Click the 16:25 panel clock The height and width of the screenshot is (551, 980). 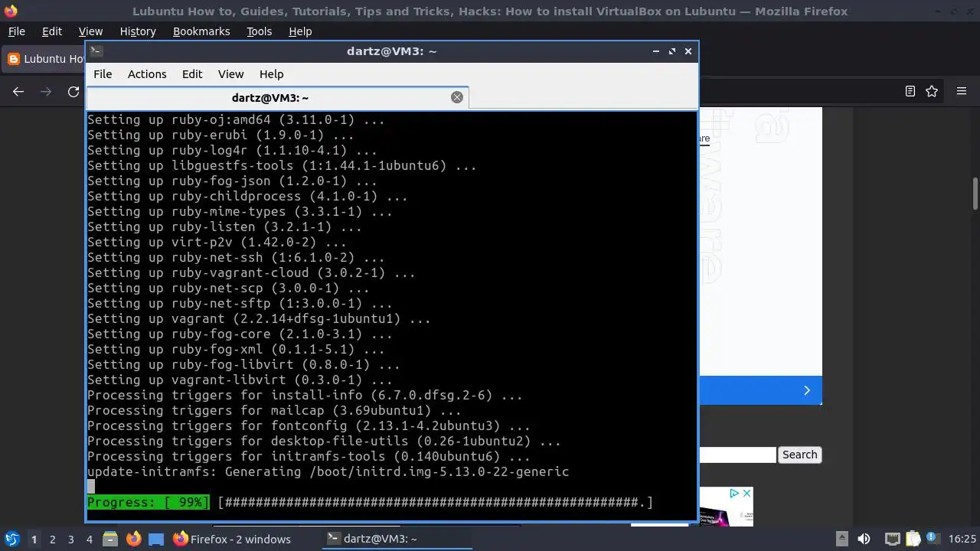(962, 539)
